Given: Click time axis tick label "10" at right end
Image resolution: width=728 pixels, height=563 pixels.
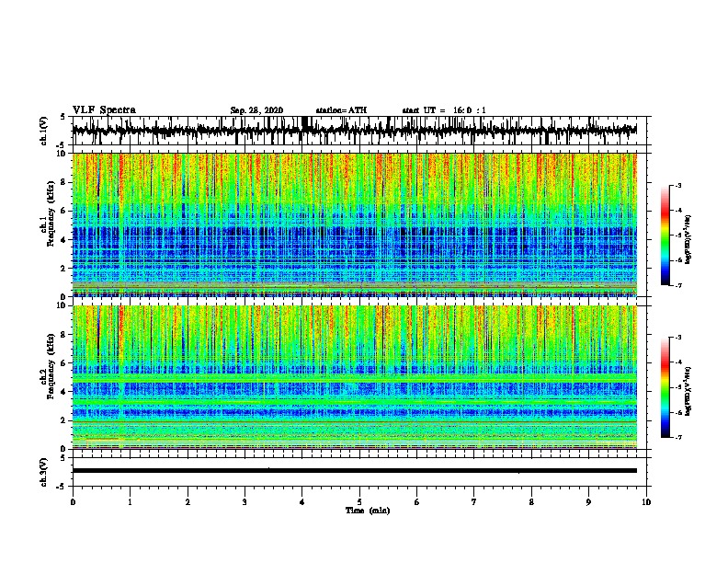Looking at the screenshot, I should pyautogui.click(x=646, y=501).
